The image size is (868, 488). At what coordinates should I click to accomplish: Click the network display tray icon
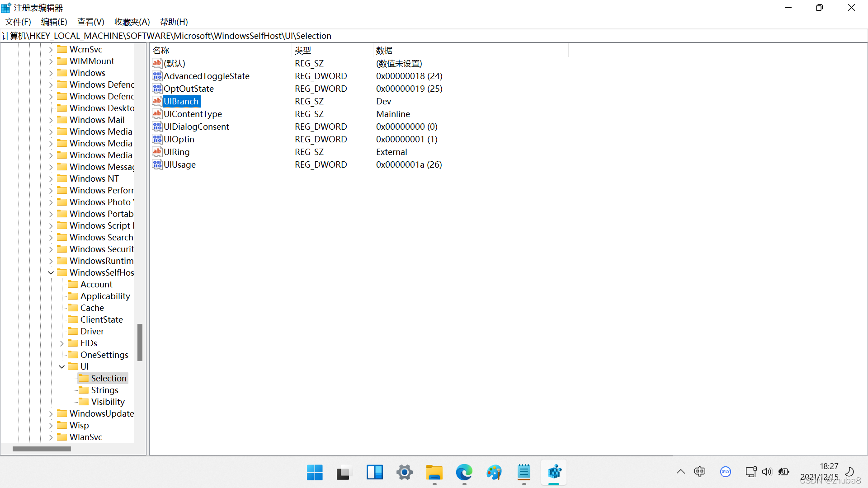(751, 472)
